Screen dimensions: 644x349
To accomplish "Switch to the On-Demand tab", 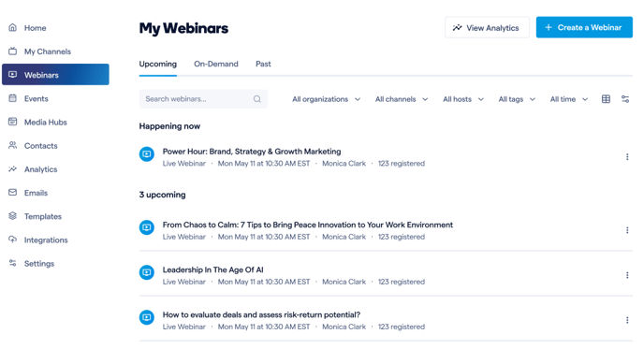I will tap(216, 64).
